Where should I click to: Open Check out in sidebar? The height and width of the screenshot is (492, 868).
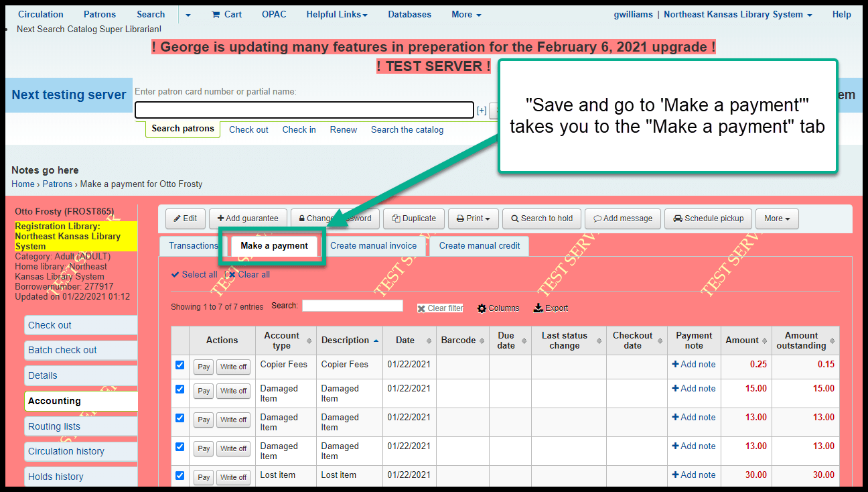pos(81,325)
